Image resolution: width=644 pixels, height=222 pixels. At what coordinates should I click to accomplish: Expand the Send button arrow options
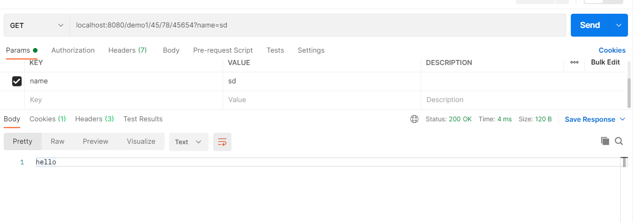(x=619, y=25)
